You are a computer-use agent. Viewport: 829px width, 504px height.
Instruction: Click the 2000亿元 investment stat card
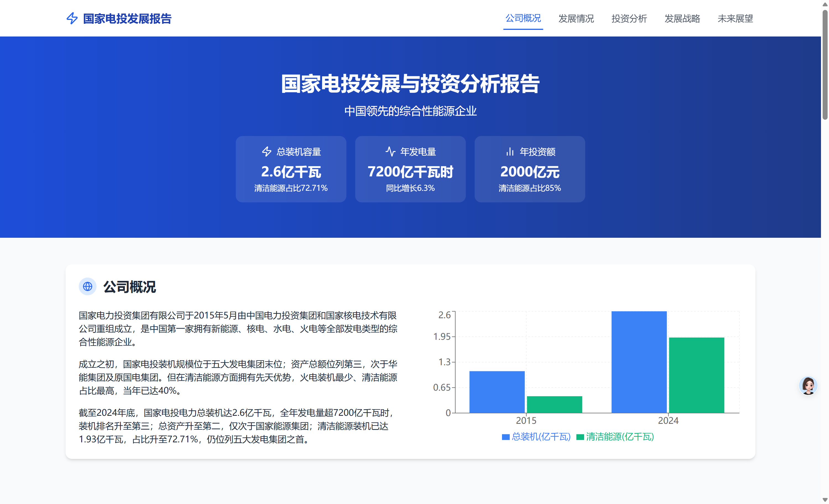530,169
